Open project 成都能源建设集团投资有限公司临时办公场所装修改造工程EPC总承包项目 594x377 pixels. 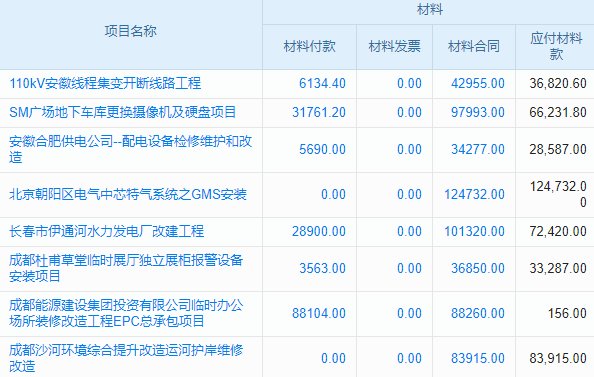(x=126, y=313)
